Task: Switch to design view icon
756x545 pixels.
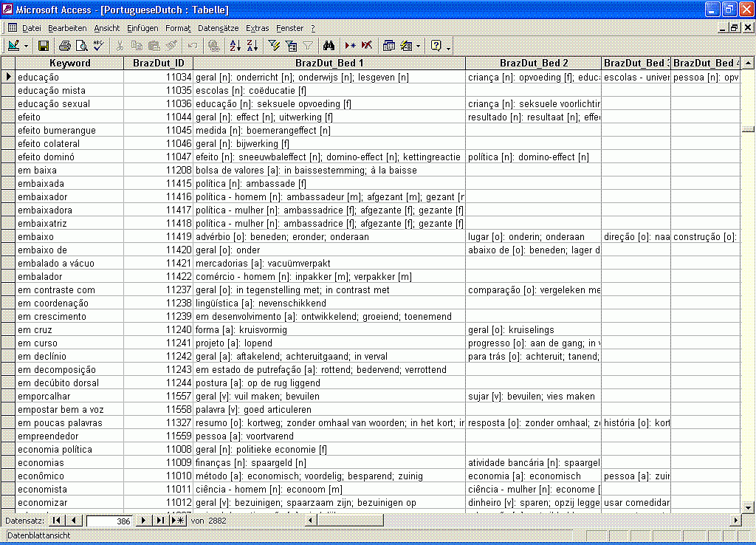Action: click(x=13, y=46)
